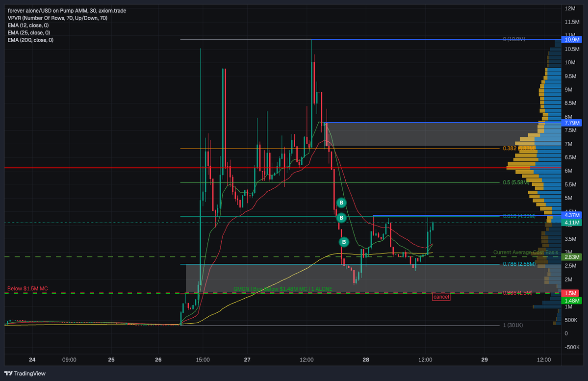Viewport: 588px width, 381px height.
Task: Click the 3.5M tick on the price axis
Action: tap(570, 239)
